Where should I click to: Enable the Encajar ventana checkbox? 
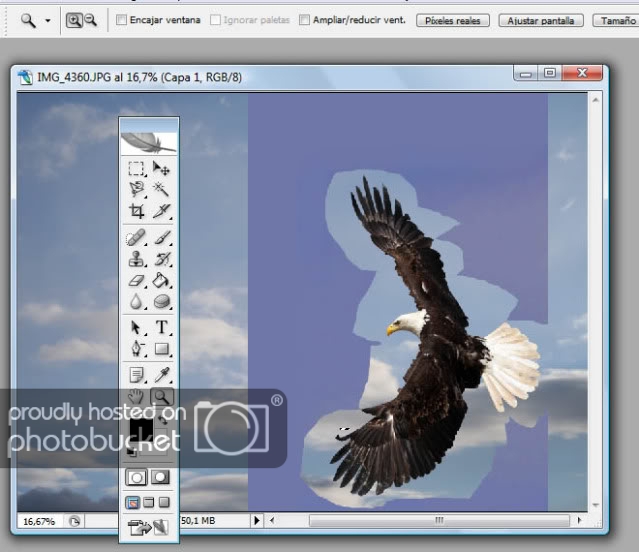point(122,20)
